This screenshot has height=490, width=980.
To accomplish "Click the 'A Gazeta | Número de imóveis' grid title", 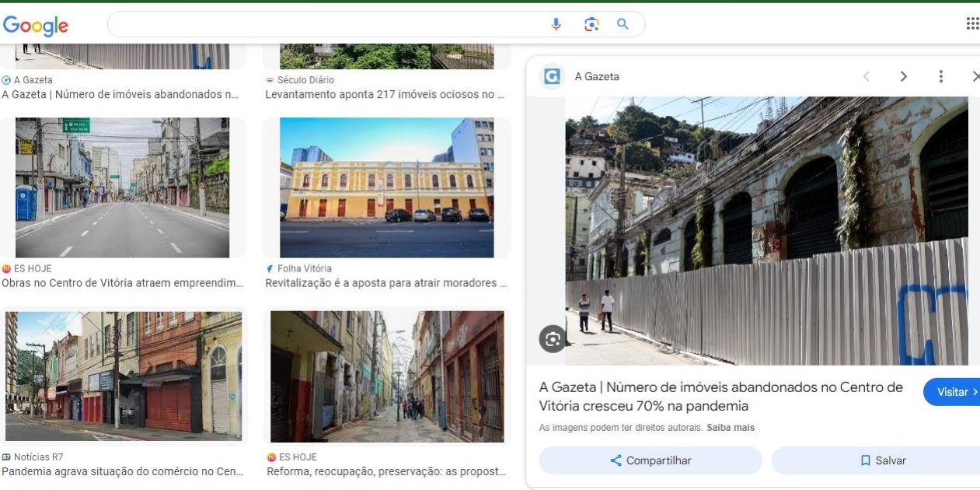I will 120,95.
